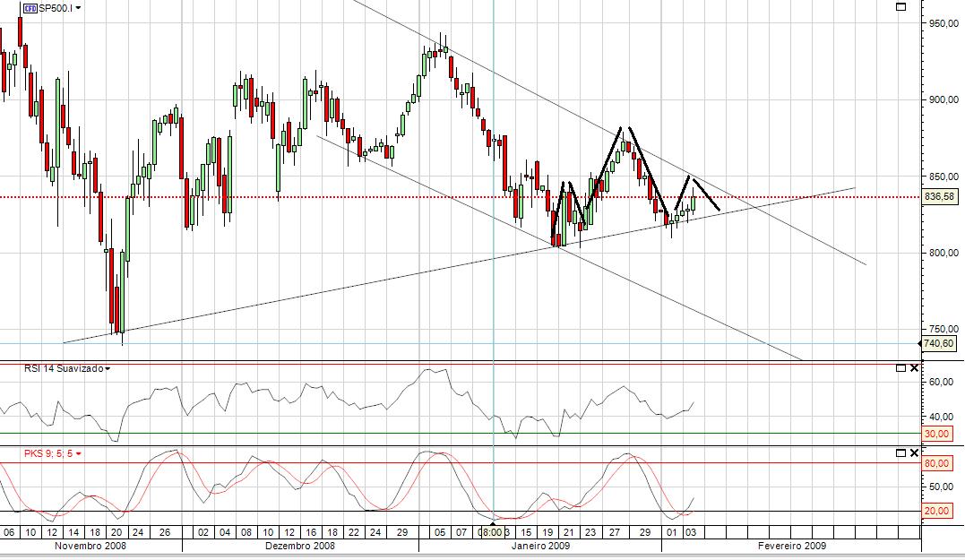Image resolution: width=965 pixels, height=560 pixels.
Task: Close the RSI 14 Suavizado panel
Action: (x=914, y=368)
